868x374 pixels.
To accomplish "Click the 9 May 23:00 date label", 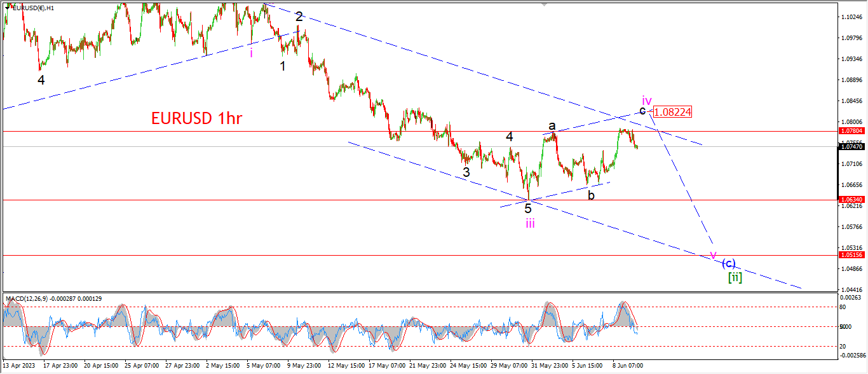I will click(x=305, y=366).
